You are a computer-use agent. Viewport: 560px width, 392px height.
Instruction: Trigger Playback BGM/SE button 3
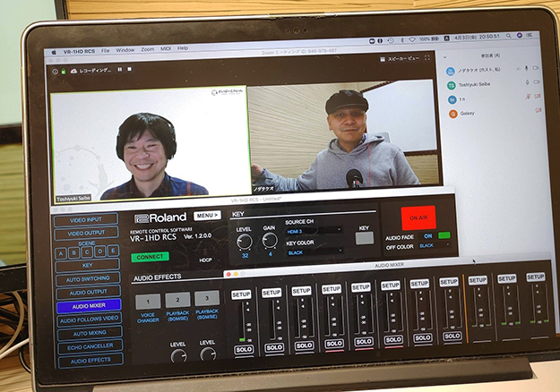pos(207,299)
